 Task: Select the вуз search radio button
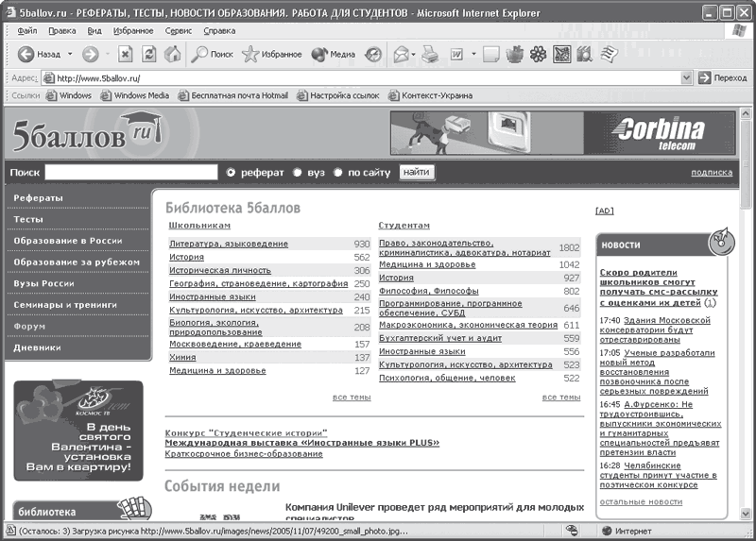click(297, 173)
